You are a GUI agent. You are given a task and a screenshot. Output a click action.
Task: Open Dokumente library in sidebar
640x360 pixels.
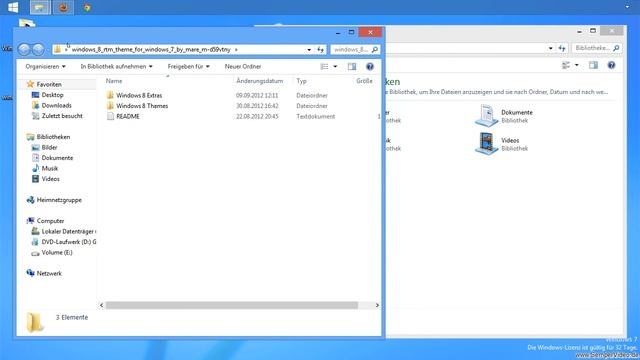coord(57,158)
